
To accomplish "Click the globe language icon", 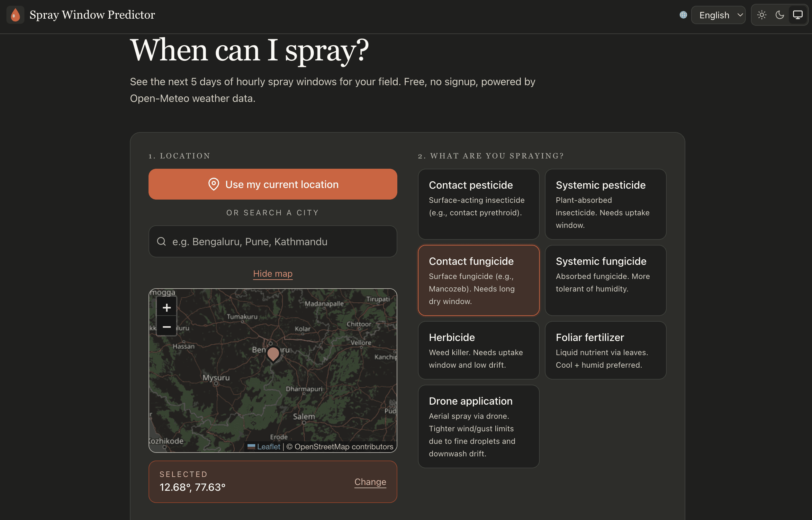I will [683, 15].
